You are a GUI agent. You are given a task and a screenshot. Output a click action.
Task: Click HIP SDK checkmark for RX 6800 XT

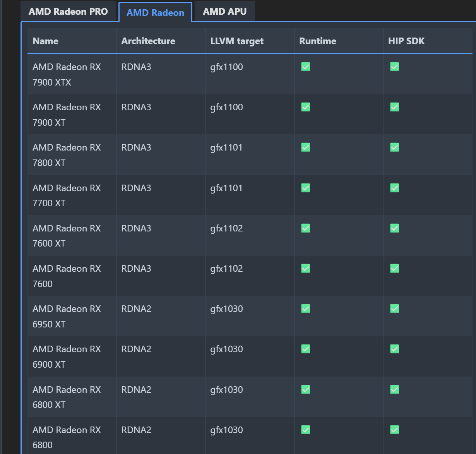click(x=394, y=389)
